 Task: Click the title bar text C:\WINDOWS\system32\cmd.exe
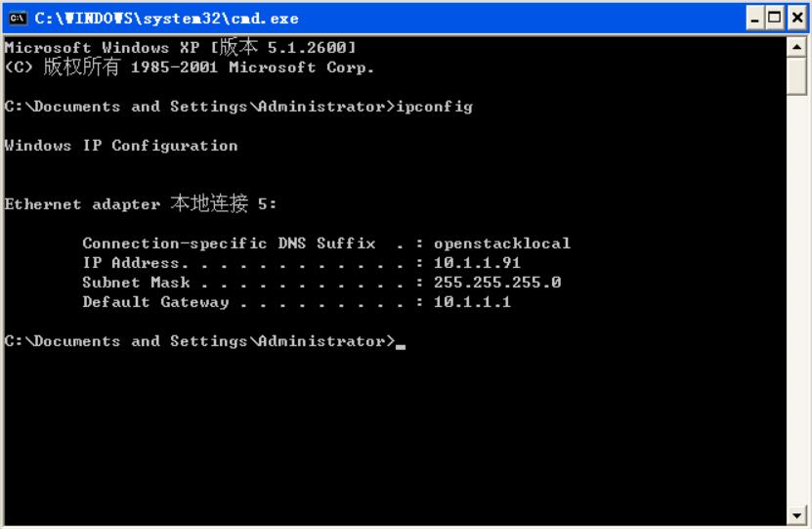[x=166, y=19]
